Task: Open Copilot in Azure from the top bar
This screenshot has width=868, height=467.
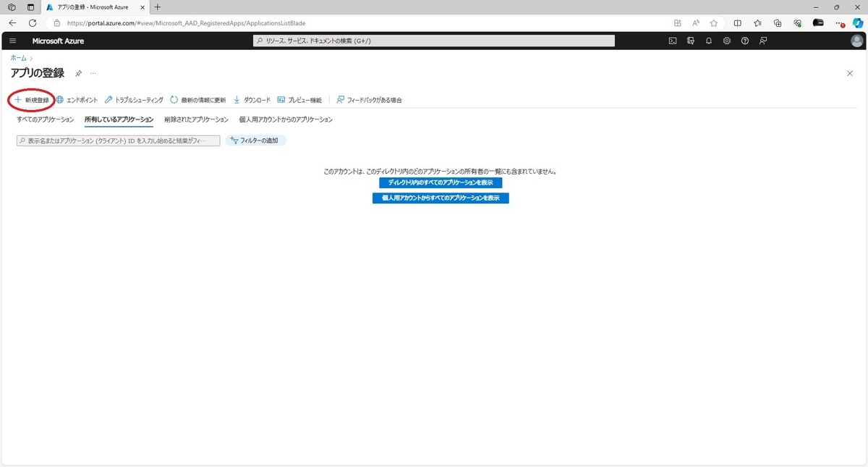Action: (x=691, y=41)
